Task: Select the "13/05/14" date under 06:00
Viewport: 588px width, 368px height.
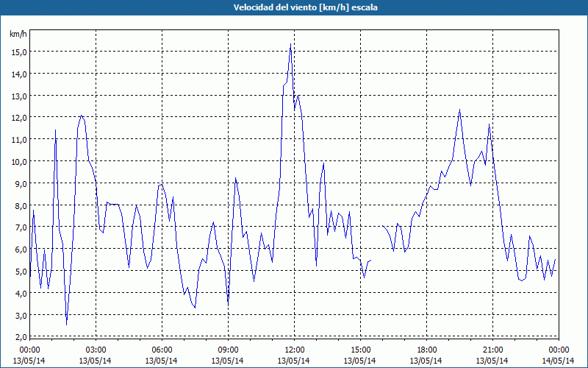Action: (x=161, y=361)
